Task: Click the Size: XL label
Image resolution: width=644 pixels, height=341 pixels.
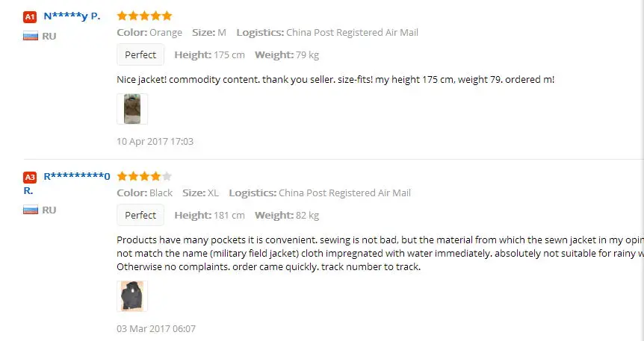Action: pyautogui.click(x=200, y=193)
